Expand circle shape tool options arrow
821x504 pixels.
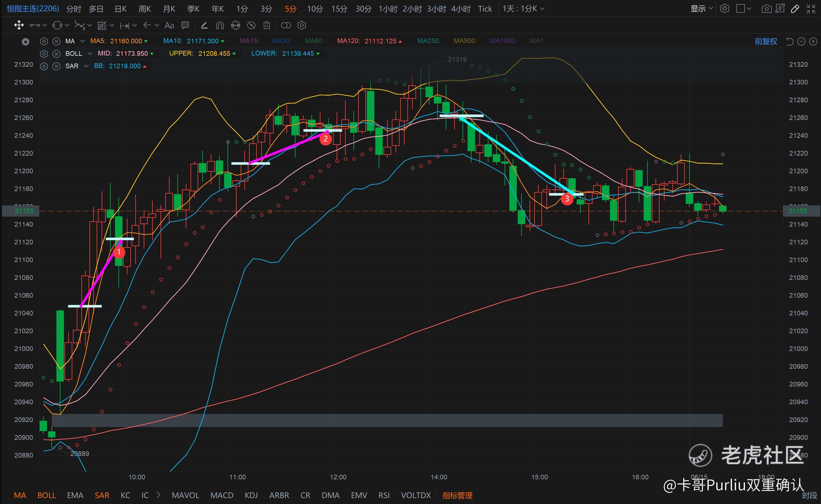[x=67, y=25]
